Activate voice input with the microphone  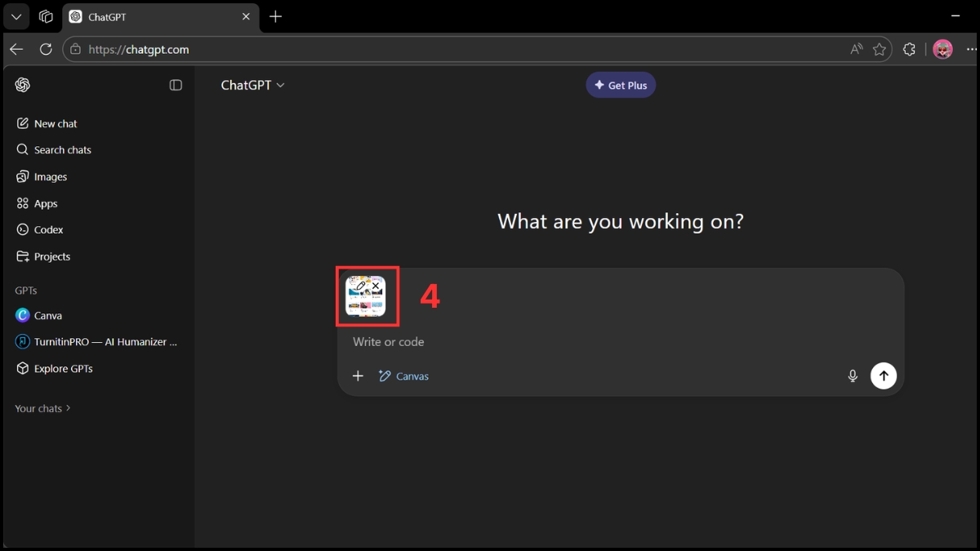click(x=852, y=375)
